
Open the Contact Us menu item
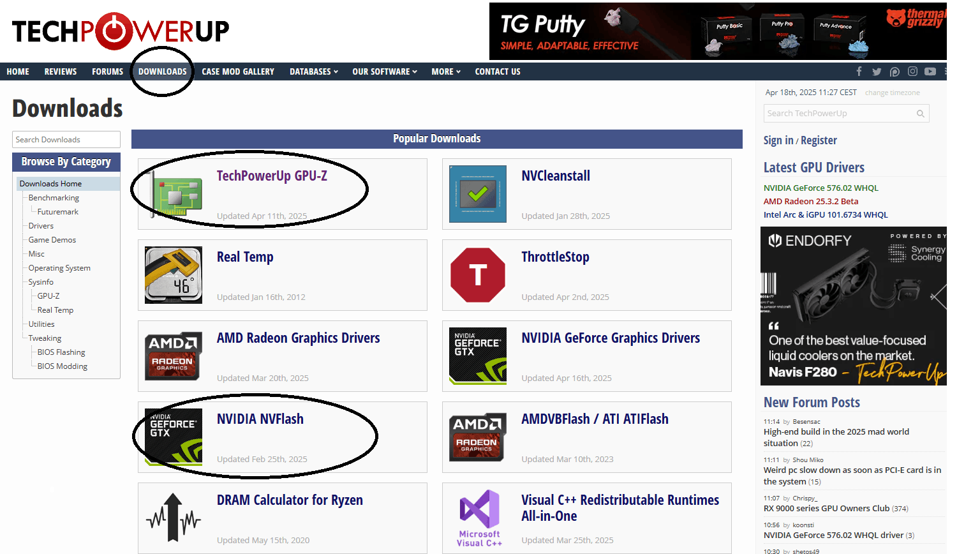[498, 71]
